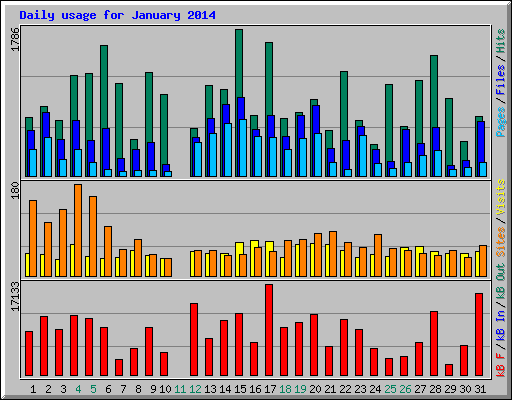Image resolution: width=512 pixels, height=400 pixels.
Task: Click day label 13 on the x-axis
Action: [x=210, y=389]
